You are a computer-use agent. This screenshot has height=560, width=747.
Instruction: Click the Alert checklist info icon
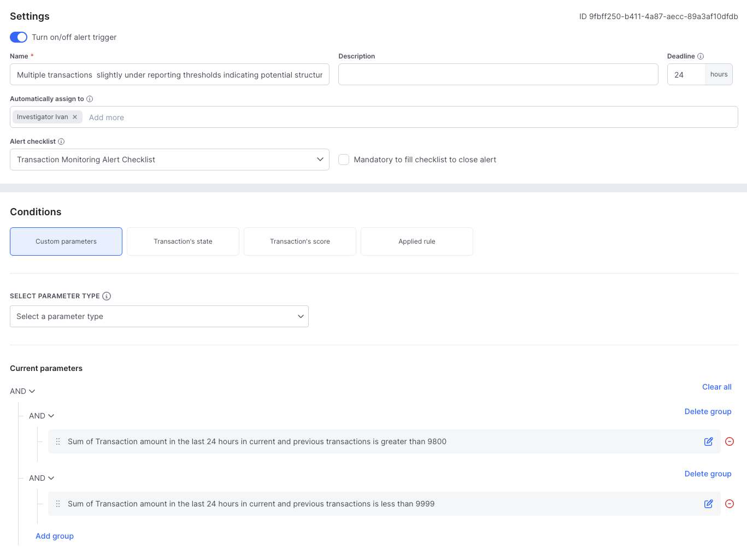tap(61, 142)
